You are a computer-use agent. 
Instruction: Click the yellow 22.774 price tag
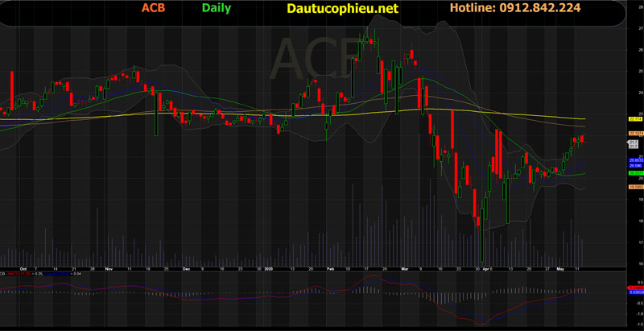pyautogui.click(x=635, y=119)
